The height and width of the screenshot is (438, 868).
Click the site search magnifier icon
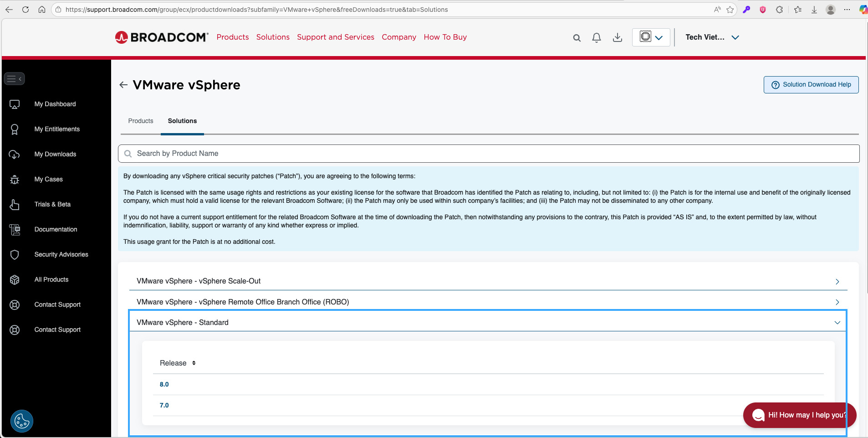click(x=577, y=38)
